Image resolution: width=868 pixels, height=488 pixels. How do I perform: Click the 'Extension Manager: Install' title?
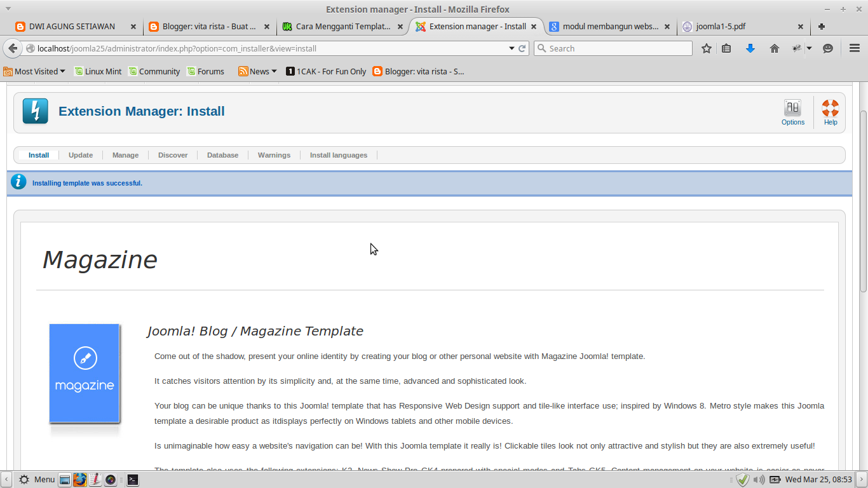coord(142,111)
